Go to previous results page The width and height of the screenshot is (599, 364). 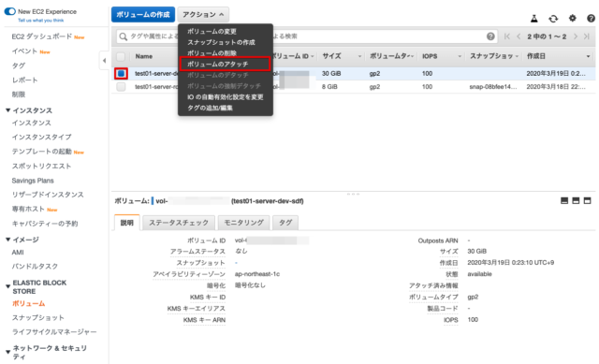(519, 36)
